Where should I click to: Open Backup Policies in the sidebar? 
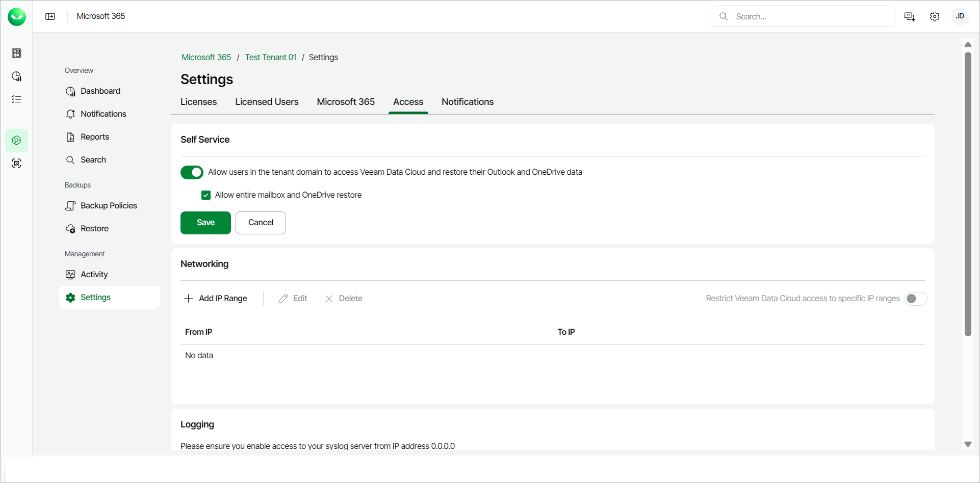click(x=109, y=206)
